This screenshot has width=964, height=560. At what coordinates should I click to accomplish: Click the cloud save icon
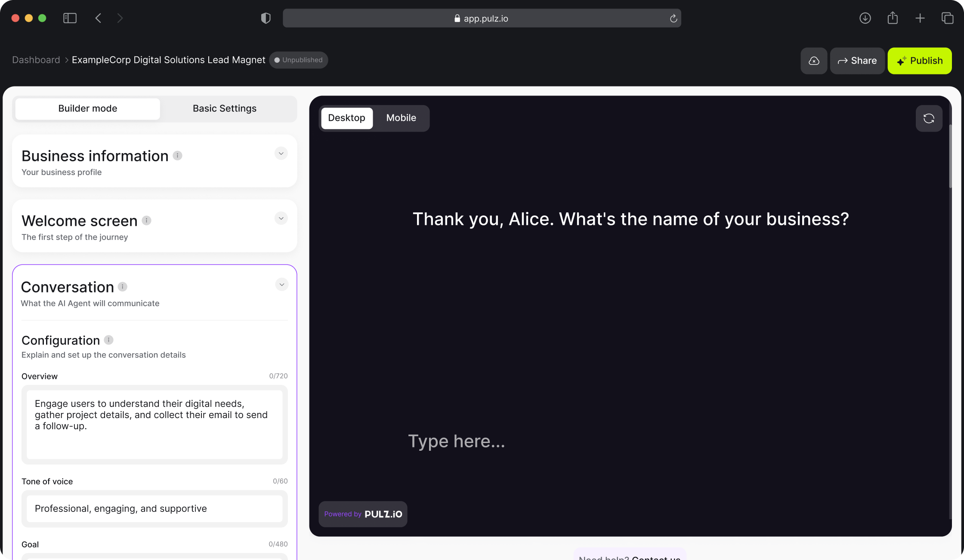(814, 61)
